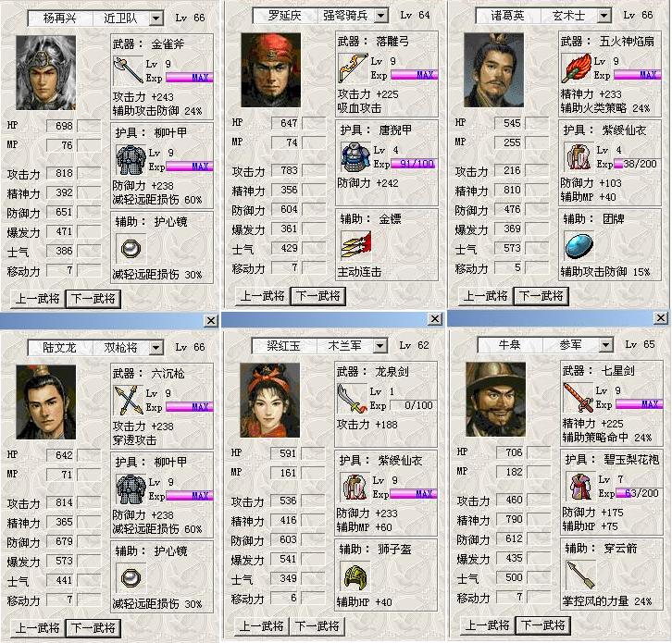Click the 金镖 golden darts accessory icon
The height and width of the screenshot is (643, 672).
click(355, 245)
